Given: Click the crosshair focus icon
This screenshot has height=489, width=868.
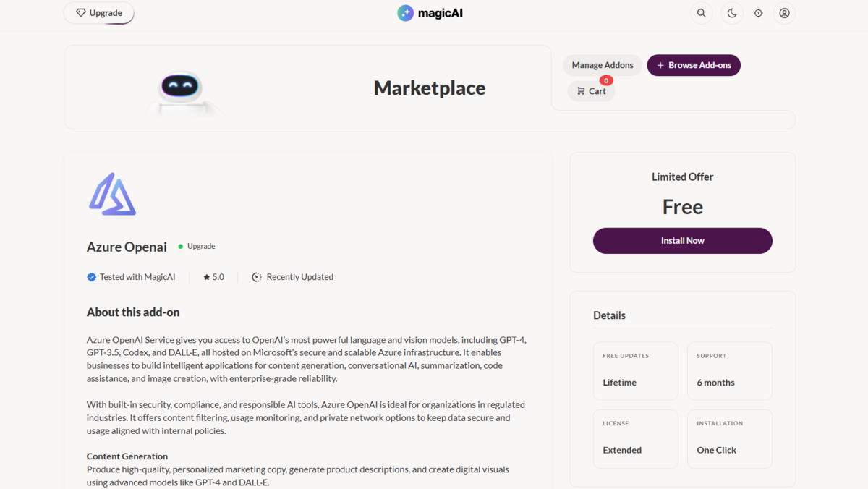Looking at the screenshot, I should [x=758, y=13].
